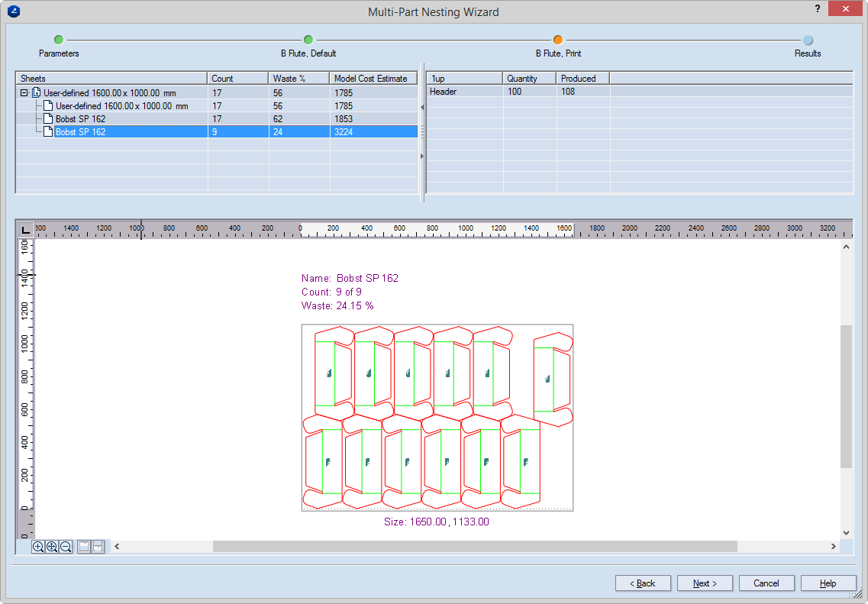The image size is (868, 604).
Task: Select the Header row in 1up table
Action: [x=443, y=92]
